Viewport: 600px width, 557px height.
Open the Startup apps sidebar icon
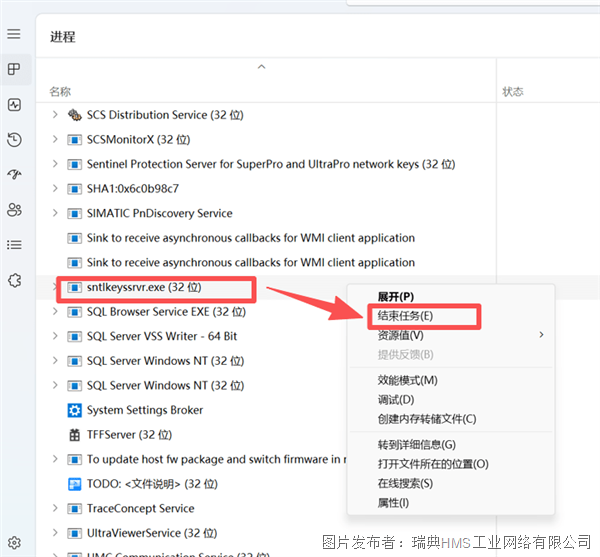click(x=14, y=174)
